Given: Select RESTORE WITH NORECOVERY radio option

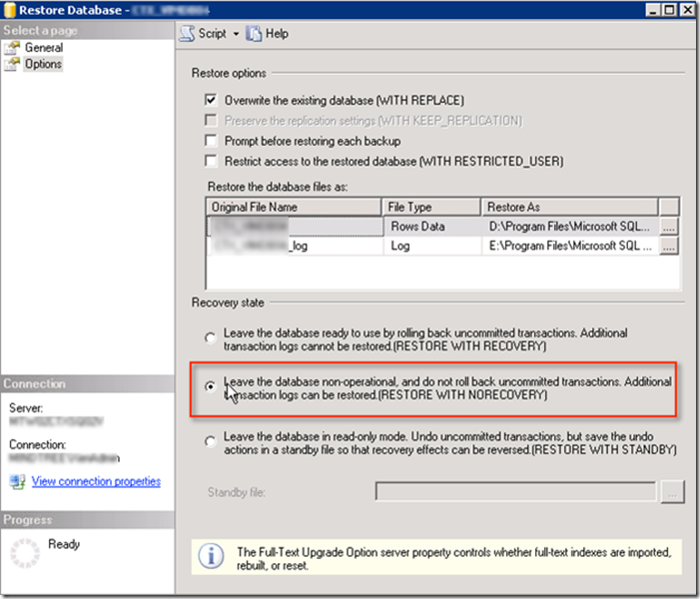Looking at the screenshot, I should point(211,386).
